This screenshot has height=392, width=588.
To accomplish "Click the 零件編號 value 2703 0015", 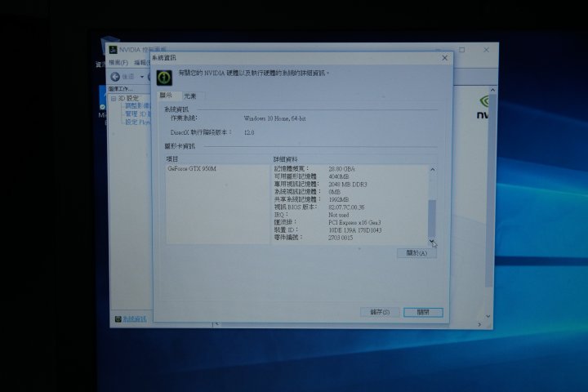I will click(x=341, y=238).
